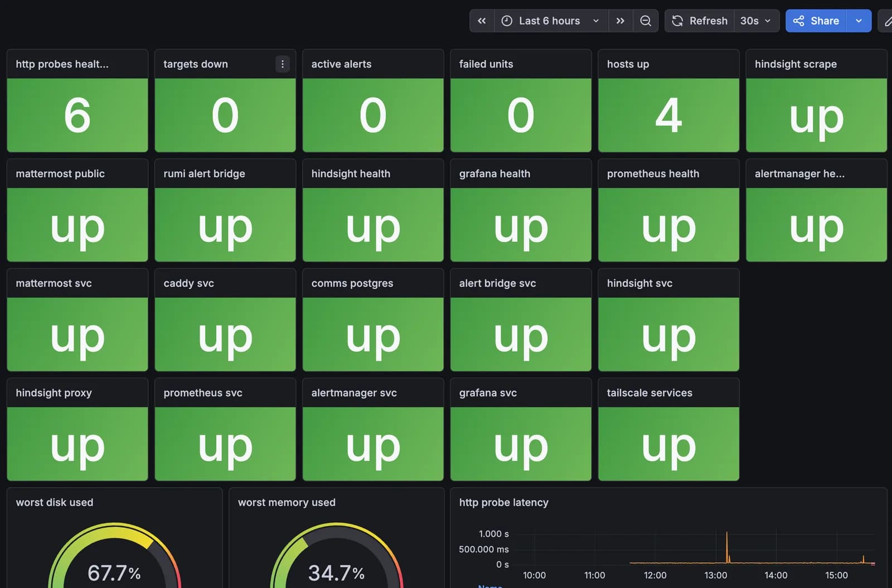892x588 pixels.
Task: Click the Share button
Action: point(816,21)
